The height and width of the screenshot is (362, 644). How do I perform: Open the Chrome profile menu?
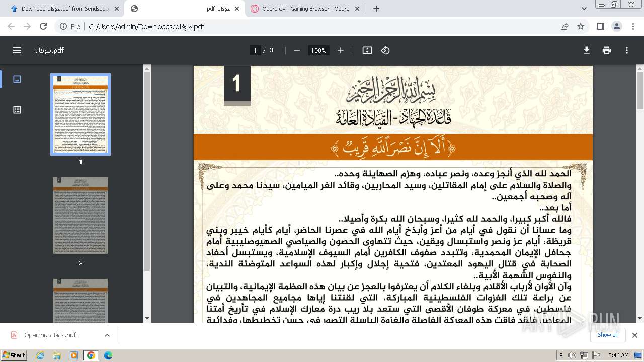tap(617, 26)
